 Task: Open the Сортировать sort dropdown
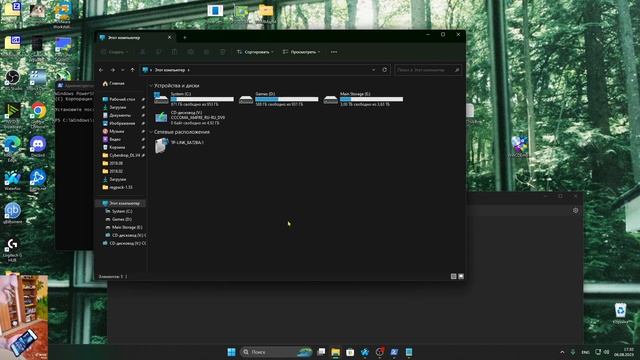[255, 52]
